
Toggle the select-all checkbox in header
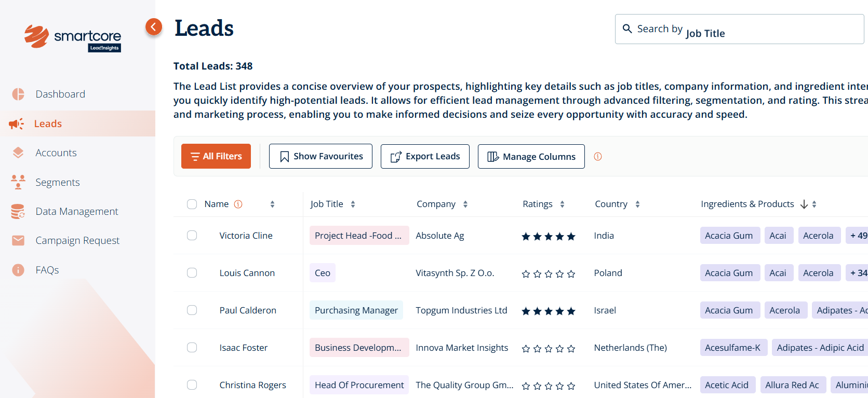192,204
